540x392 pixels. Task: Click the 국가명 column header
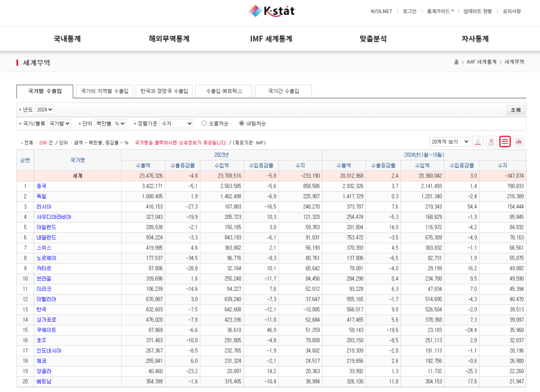[x=78, y=160]
